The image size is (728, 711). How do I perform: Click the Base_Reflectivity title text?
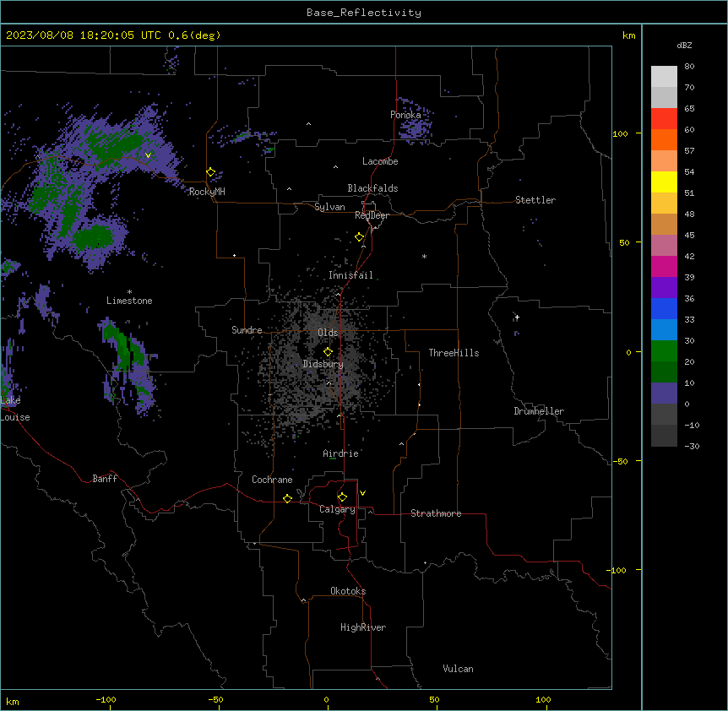point(364,13)
